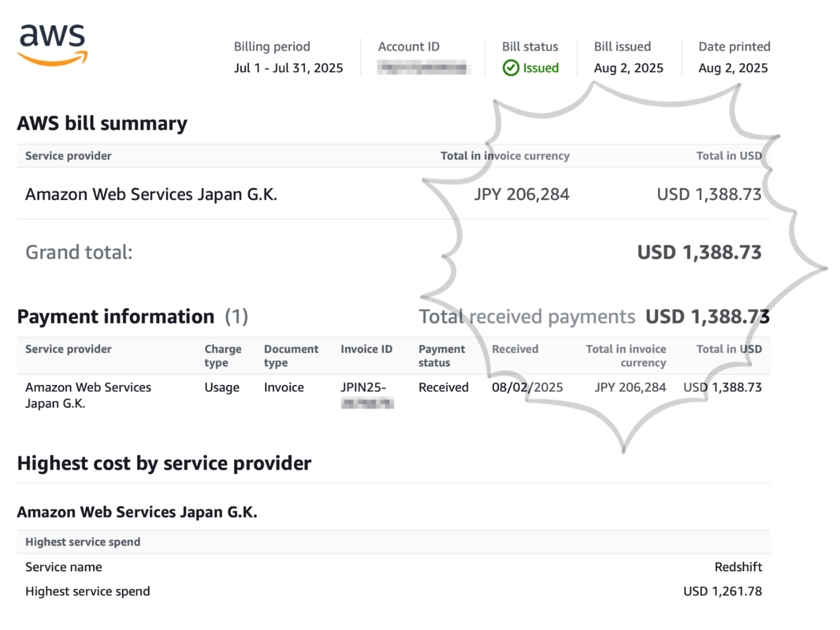
Task: Click the green Issued checkmark icon
Action: [511, 68]
